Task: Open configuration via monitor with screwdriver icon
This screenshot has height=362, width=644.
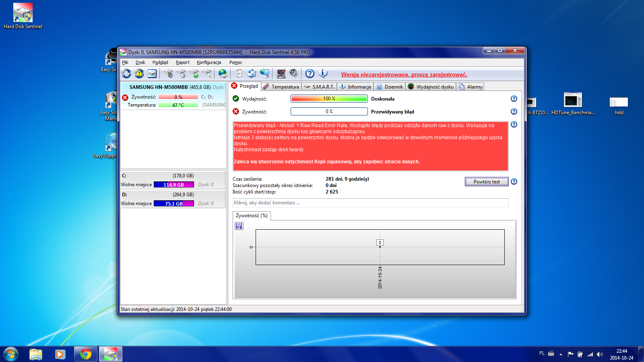Action: [x=281, y=74]
